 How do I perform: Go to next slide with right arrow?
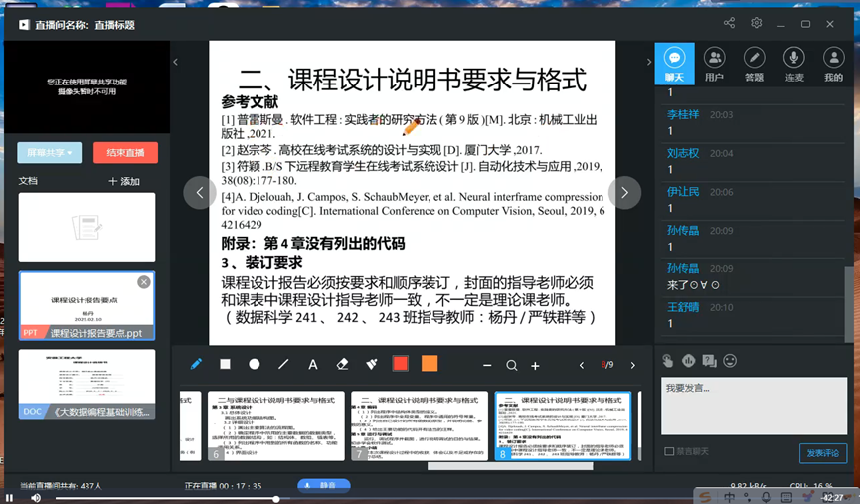(x=624, y=192)
